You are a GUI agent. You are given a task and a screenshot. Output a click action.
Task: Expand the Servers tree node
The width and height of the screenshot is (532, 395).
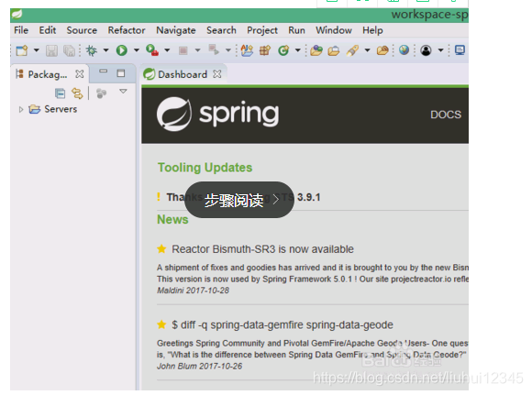21,109
